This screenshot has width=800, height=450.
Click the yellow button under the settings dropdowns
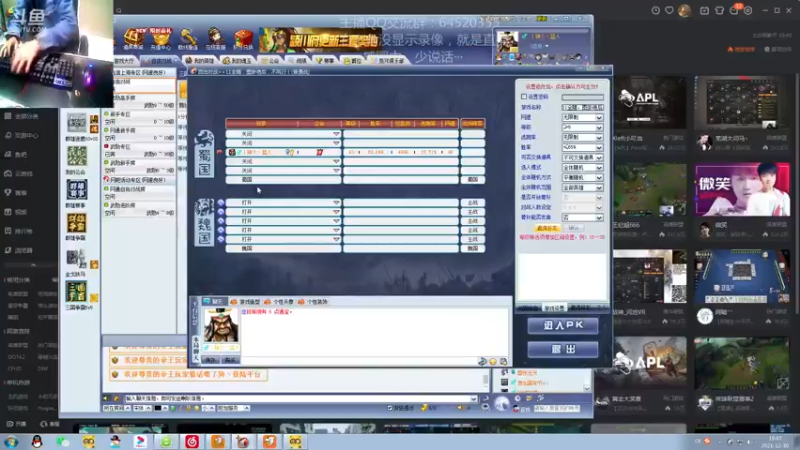point(547,228)
